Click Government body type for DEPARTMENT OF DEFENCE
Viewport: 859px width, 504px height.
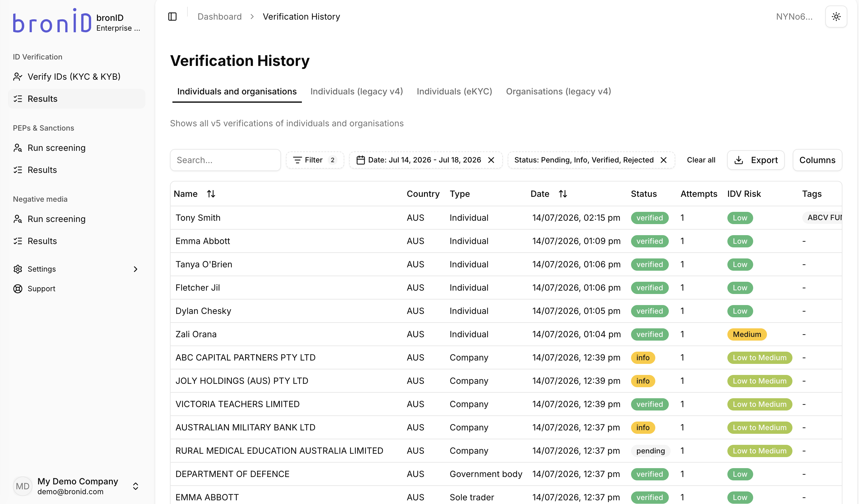point(486,474)
